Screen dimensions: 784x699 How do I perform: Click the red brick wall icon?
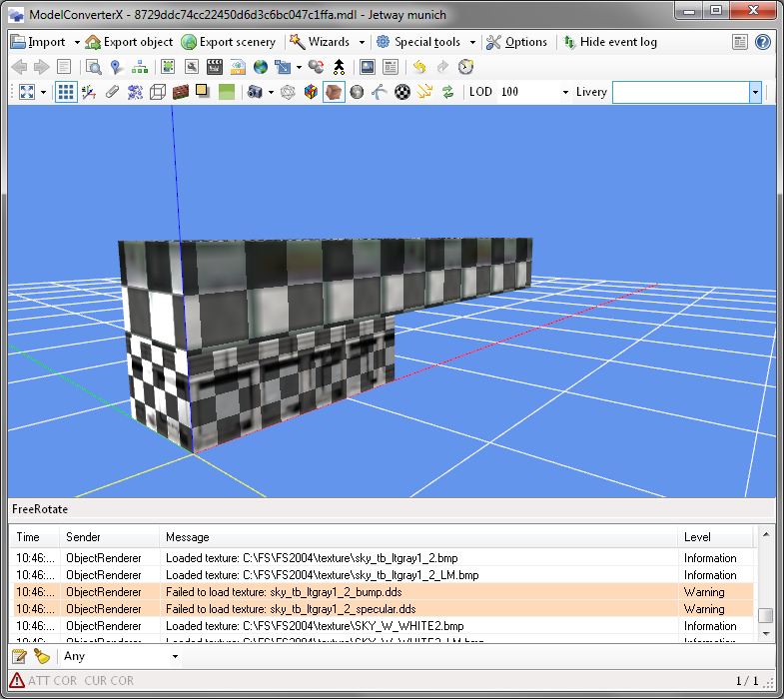coord(181,92)
